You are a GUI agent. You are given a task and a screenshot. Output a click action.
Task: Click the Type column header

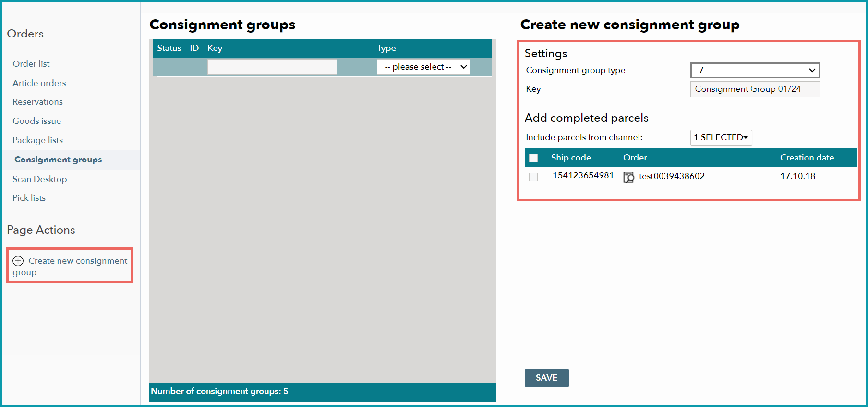point(386,48)
